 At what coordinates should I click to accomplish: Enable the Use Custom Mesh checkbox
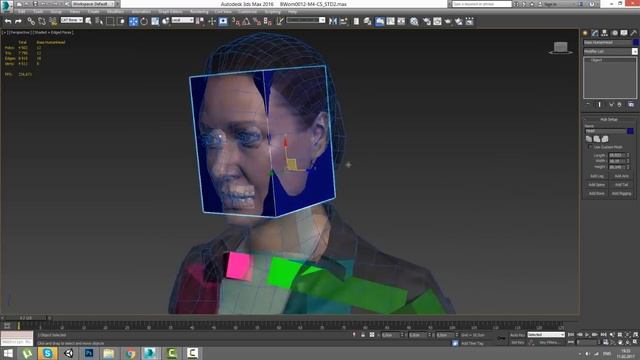click(x=590, y=147)
